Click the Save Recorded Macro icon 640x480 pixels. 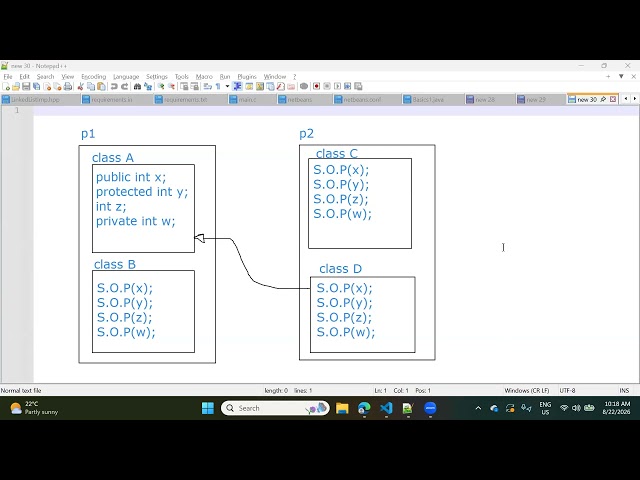tap(358, 87)
